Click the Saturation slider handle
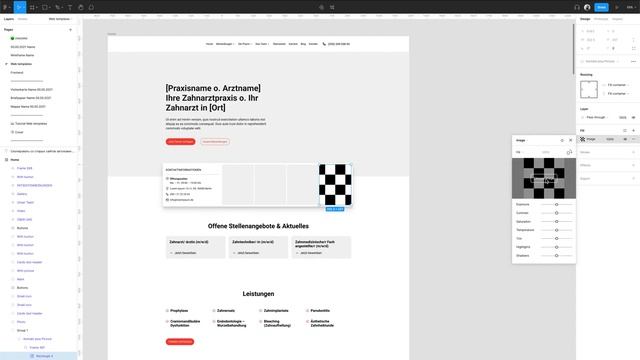This screenshot has width=640, height=360. [556, 221]
